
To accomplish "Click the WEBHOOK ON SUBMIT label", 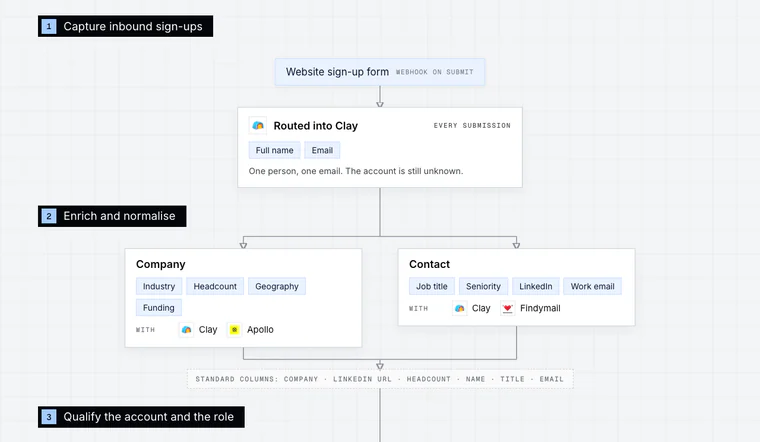I will click(x=434, y=72).
